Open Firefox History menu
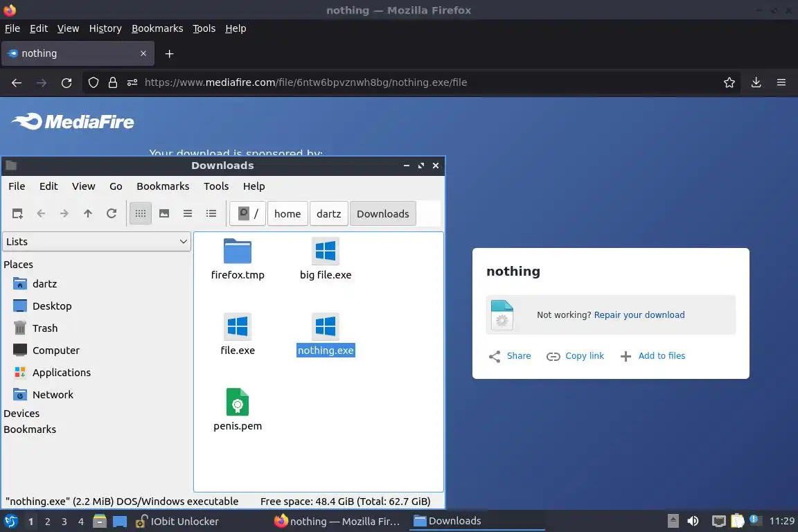798x532 pixels. pyautogui.click(x=105, y=28)
